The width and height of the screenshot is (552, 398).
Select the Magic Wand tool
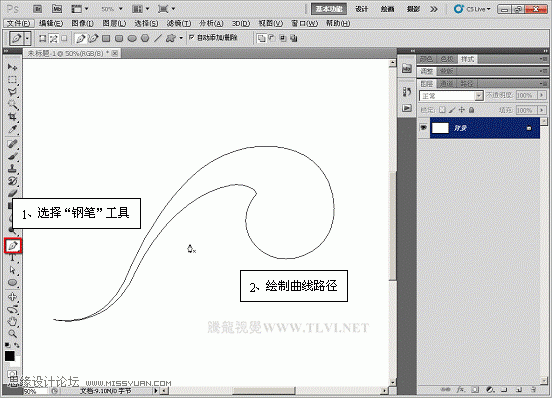(13, 105)
